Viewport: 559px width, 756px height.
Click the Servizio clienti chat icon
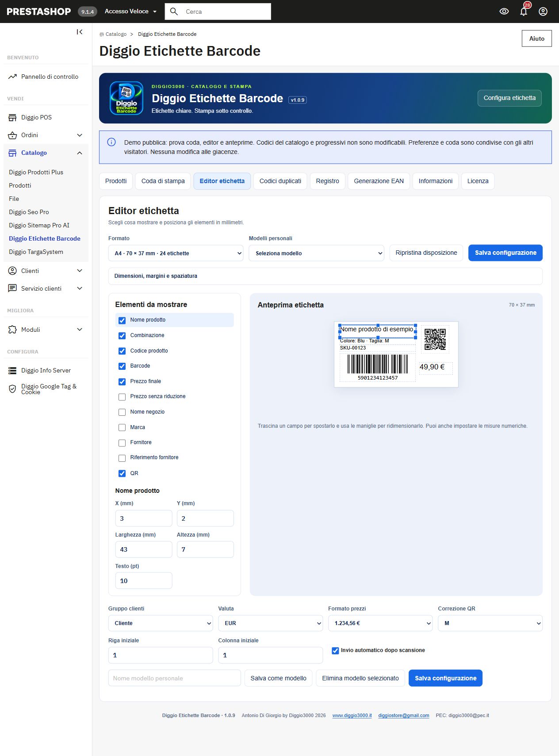coord(12,288)
